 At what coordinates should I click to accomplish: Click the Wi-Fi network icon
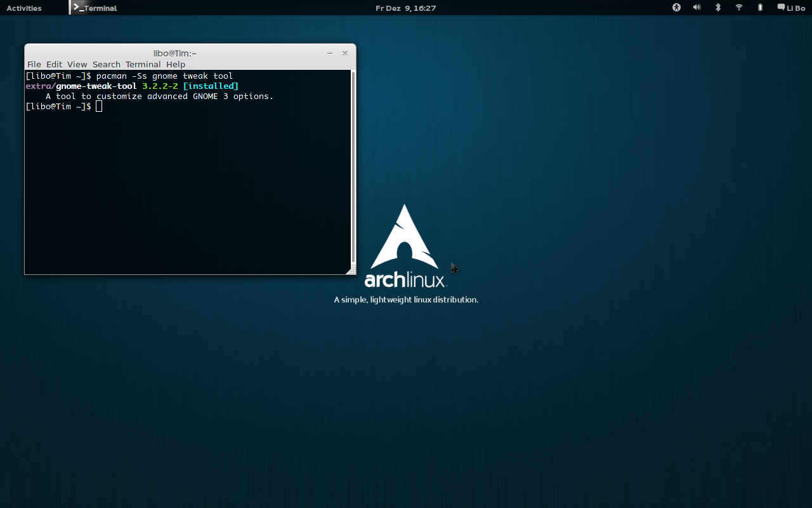(739, 8)
